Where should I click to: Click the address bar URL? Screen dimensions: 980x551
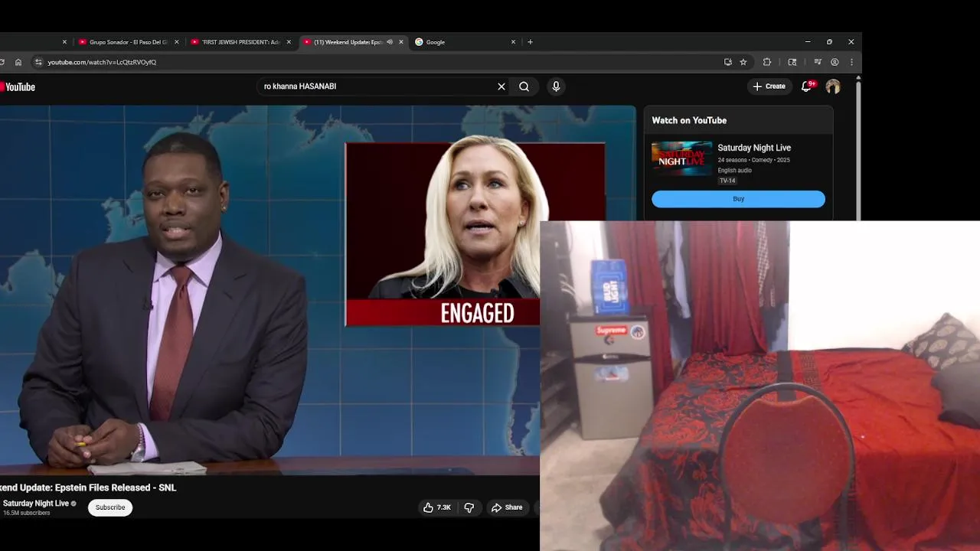click(102, 62)
